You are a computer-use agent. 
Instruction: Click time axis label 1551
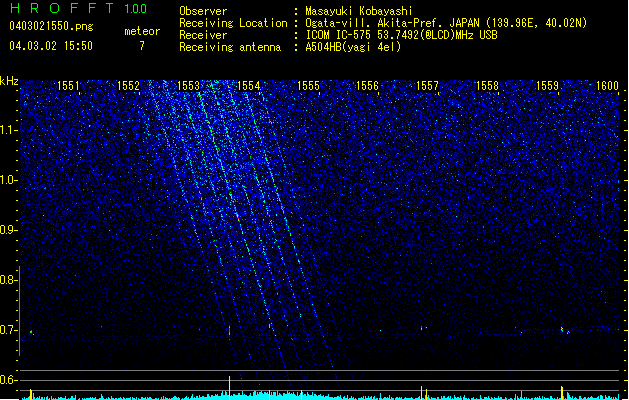(68, 86)
